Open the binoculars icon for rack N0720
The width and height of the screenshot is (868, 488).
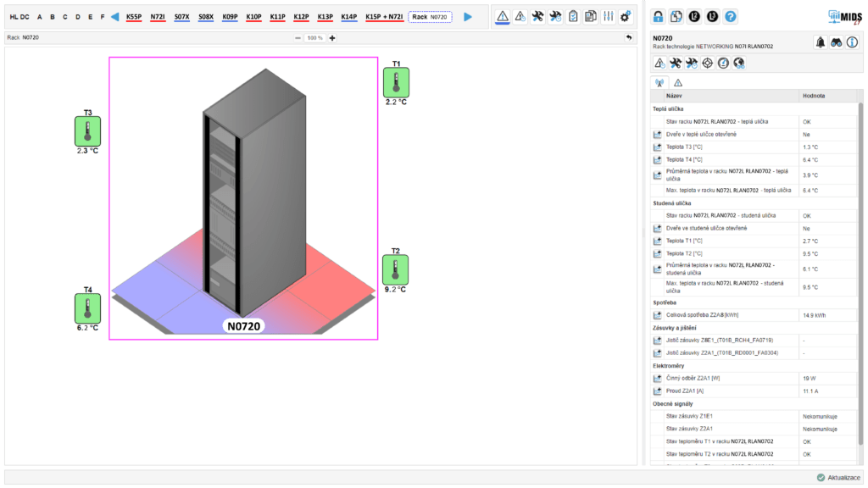coord(836,43)
